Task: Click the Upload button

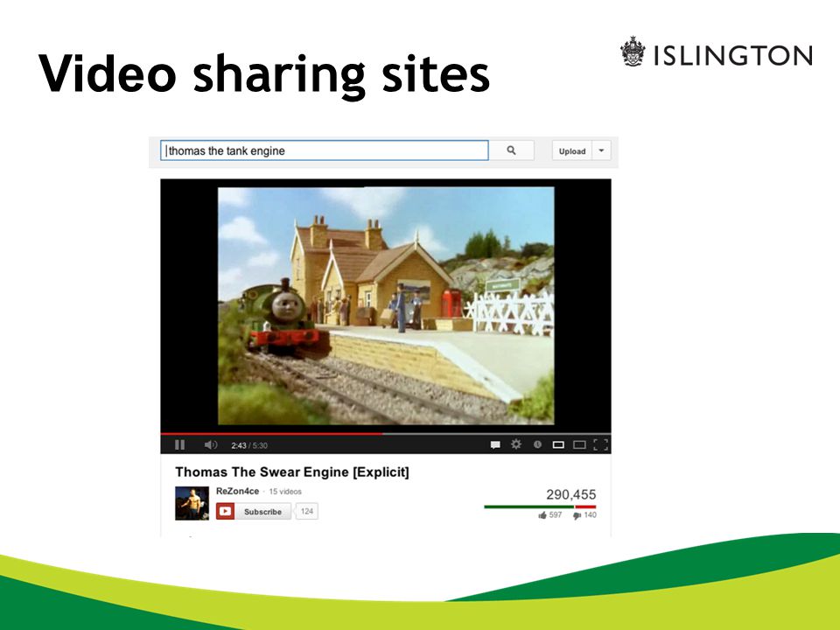Action: click(x=571, y=151)
